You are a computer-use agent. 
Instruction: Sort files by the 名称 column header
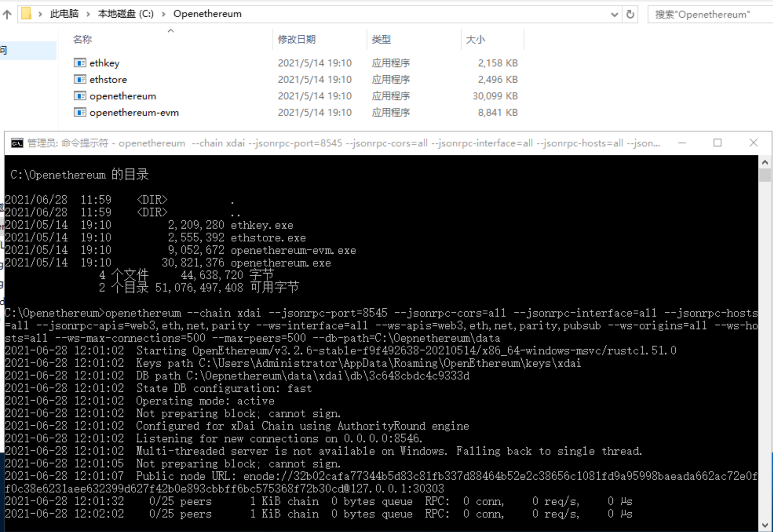tap(82, 39)
